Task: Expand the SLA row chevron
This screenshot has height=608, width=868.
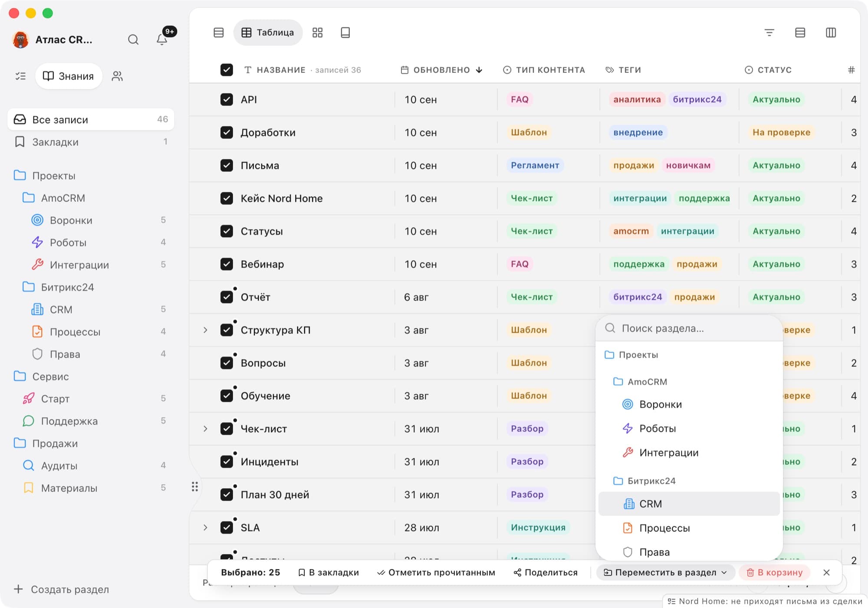Action: point(205,528)
